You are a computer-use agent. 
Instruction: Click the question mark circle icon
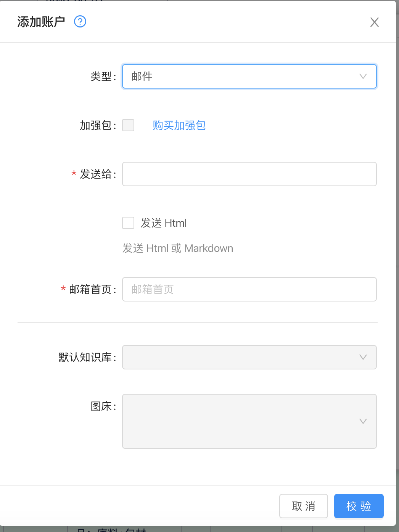(x=80, y=22)
